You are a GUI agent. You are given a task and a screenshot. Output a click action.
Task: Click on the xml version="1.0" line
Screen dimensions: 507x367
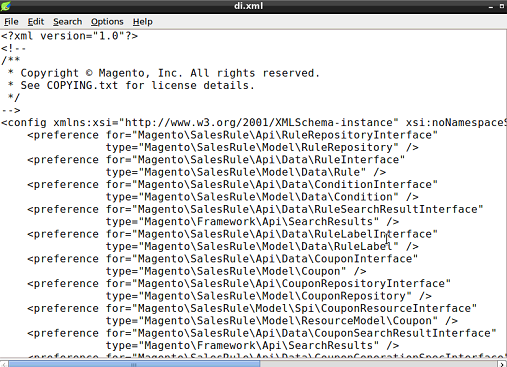coord(69,36)
